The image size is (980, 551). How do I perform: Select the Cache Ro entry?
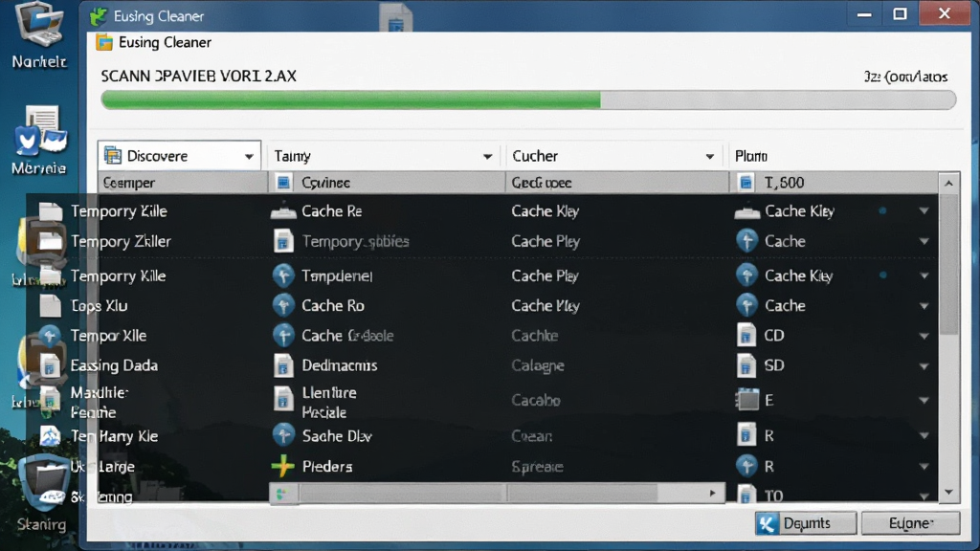[332, 305]
